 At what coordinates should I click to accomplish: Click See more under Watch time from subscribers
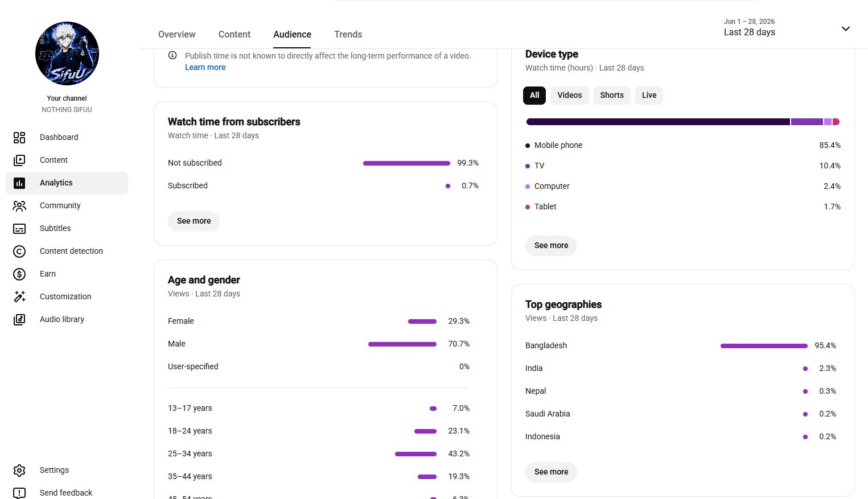(x=194, y=221)
